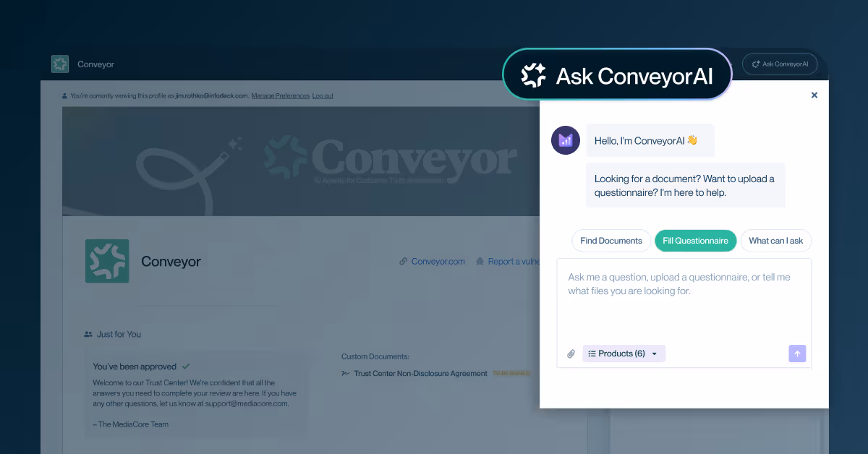Screen dimensions: 868x454
Task: Open Manage Preferences link
Action: coord(280,95)
